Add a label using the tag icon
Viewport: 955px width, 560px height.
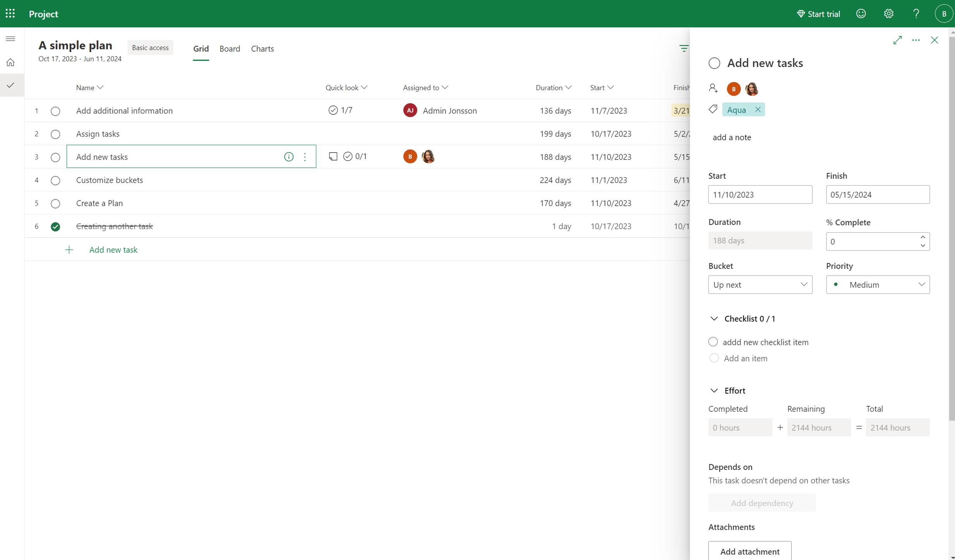coord(713,109)
